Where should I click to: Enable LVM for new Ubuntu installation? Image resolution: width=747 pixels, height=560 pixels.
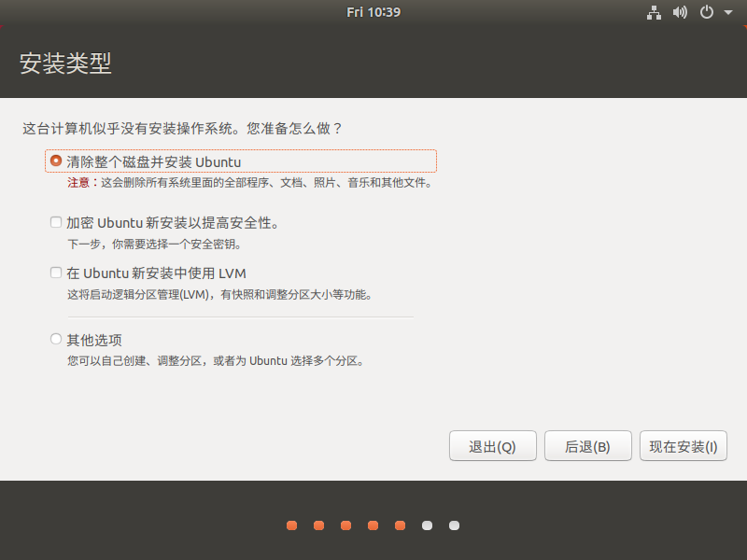pos(56,273)
